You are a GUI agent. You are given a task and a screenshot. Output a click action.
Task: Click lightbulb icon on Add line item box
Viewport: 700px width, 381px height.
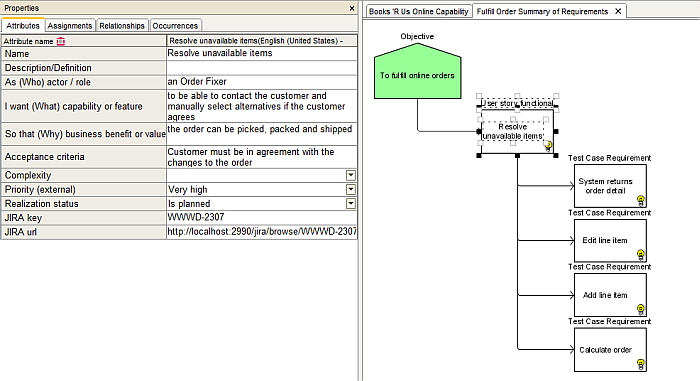(x=641, y=310)
